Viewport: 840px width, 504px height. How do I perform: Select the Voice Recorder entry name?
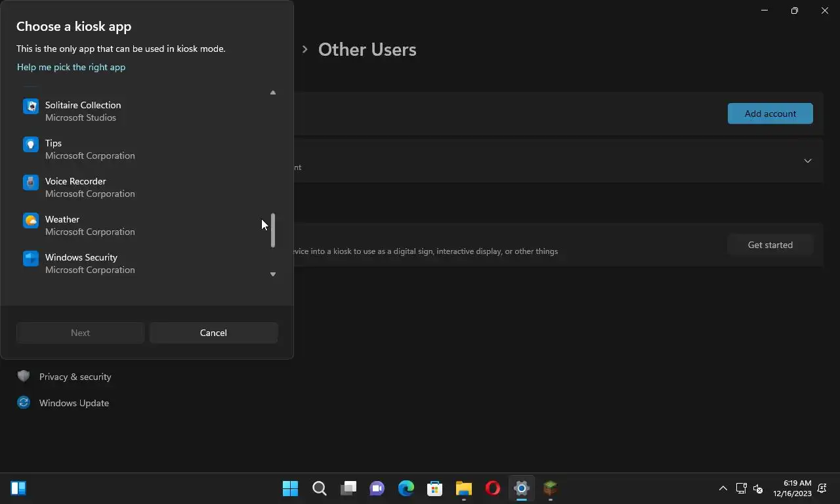pos(75,181)
